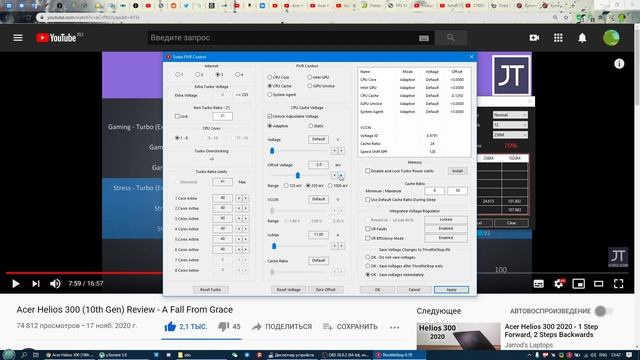Image resolution: width=640 pixels, height=360 pixels.
Task: Open the Normal dropdown in background bench window
Action: (510, 115)
